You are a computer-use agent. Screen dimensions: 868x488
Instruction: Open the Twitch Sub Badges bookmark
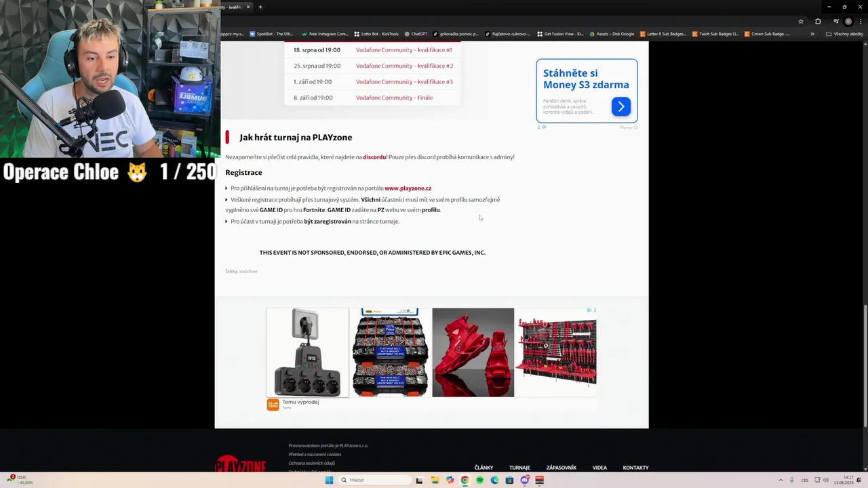pyautogui.click(x=715, y=34)
